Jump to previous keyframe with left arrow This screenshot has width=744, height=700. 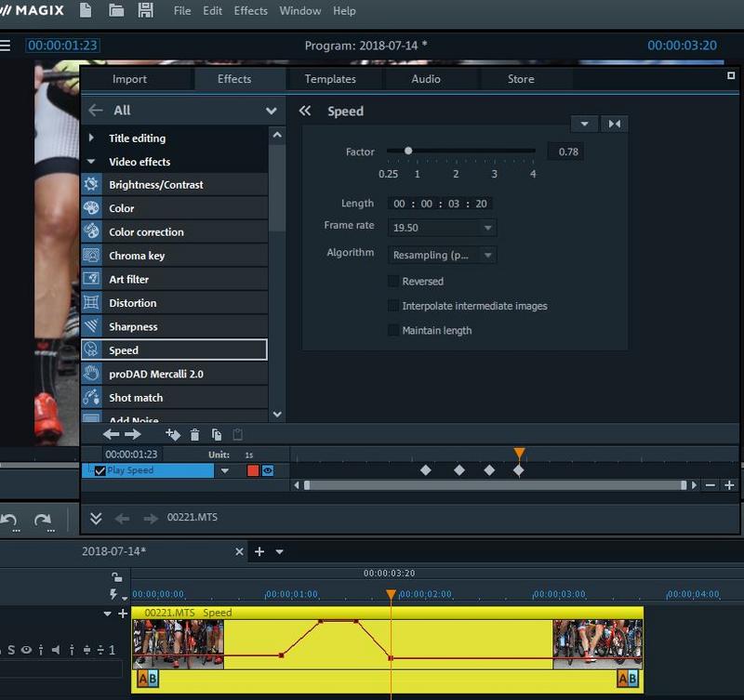[x=112, y=434]
